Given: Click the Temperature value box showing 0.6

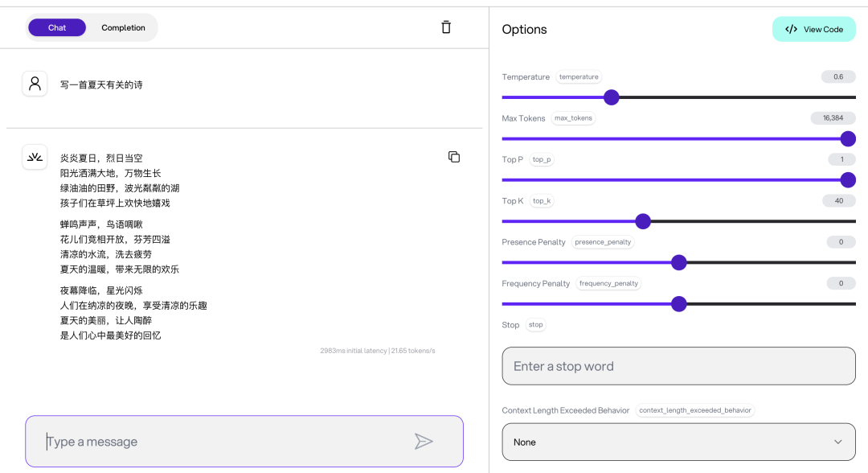Looking at the screenshot, I should (838, 77).
